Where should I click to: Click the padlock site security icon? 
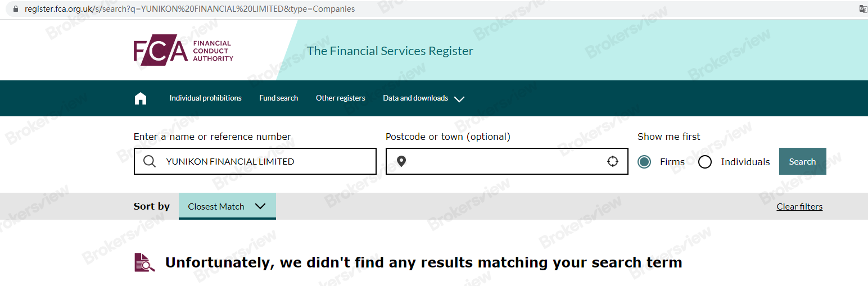(15, 9)
